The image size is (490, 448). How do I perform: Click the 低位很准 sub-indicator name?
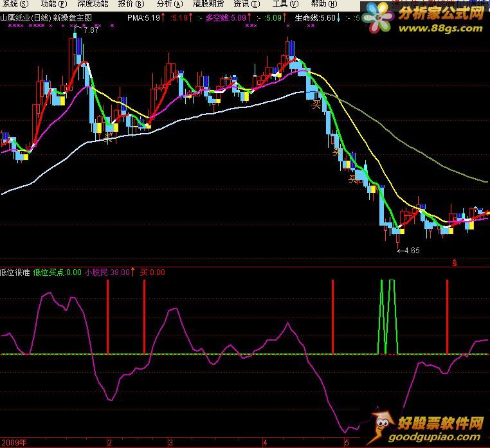tap(15, 273)
